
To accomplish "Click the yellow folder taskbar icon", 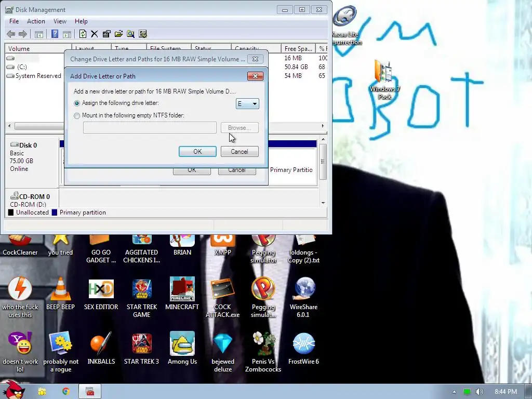I will [x=42, y=392].
